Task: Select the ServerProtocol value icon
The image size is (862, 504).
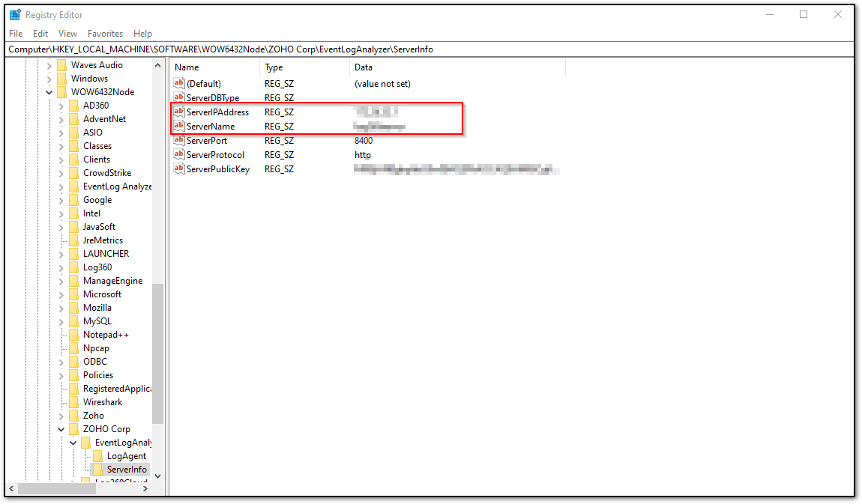Action: click(x=178, y=154)
